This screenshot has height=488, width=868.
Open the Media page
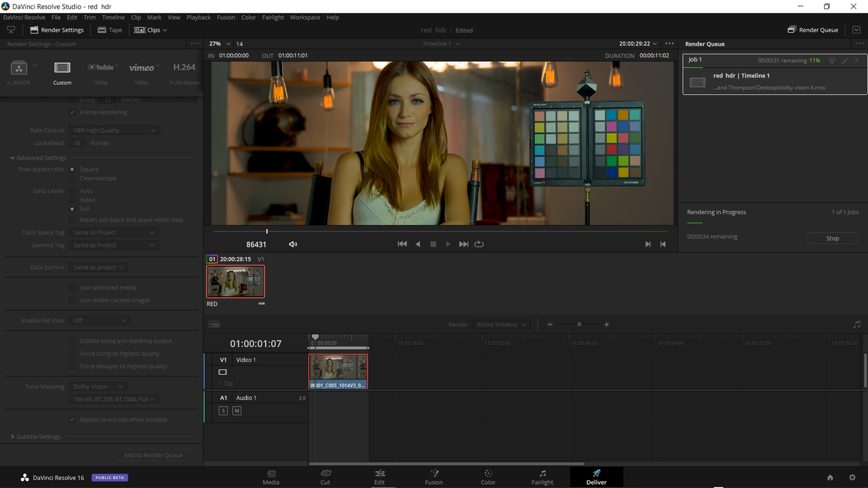click(x=271, y=477)
